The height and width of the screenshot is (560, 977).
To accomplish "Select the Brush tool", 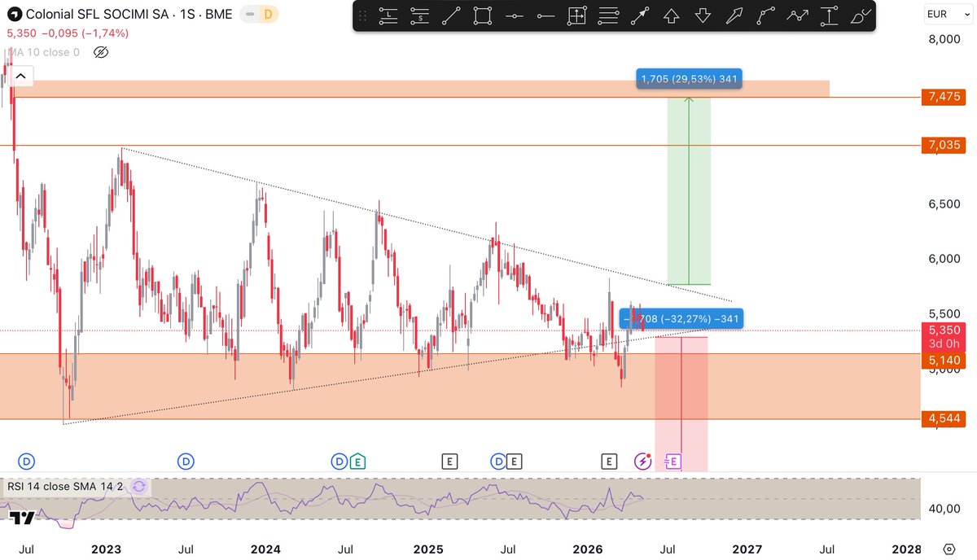I will (x=860, y=15).
